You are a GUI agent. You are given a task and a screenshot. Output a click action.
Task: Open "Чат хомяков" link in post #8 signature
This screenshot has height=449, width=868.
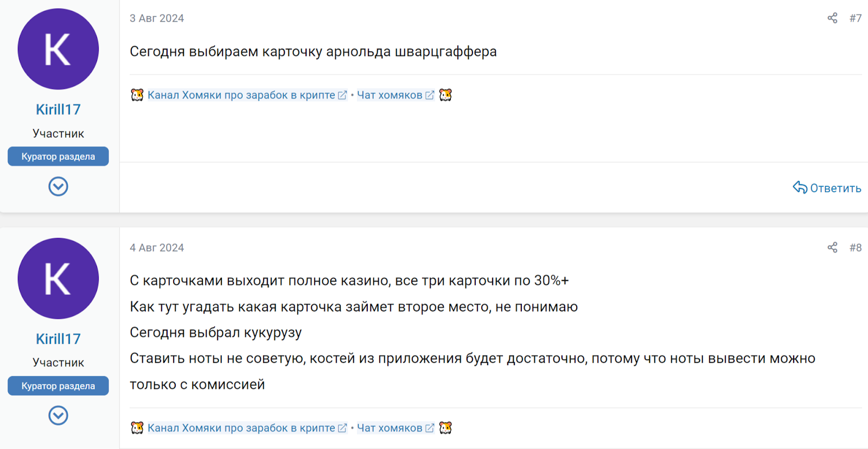(x=390, y=428)
